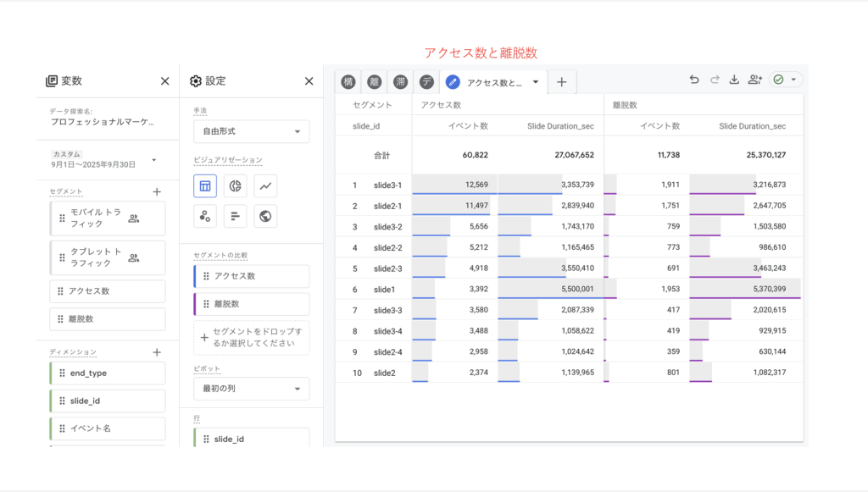Share exploration via add-user icon

(x=754, y=80)
